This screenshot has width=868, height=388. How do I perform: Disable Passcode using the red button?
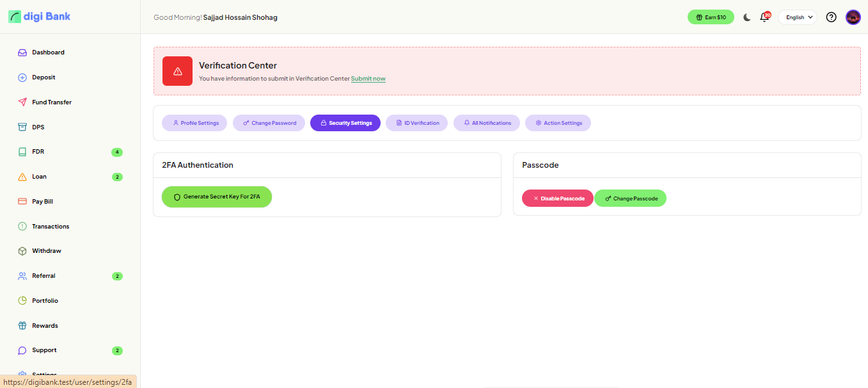coord(557,198)
